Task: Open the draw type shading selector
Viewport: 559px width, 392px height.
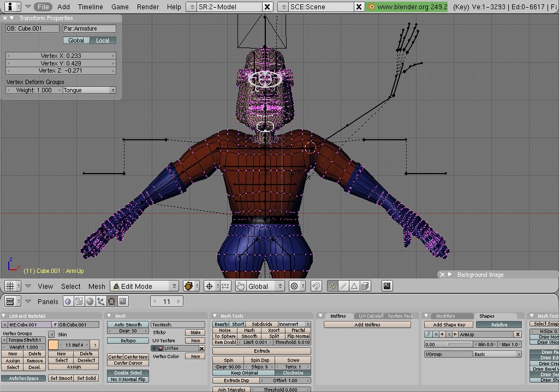Action: point(191,286)
